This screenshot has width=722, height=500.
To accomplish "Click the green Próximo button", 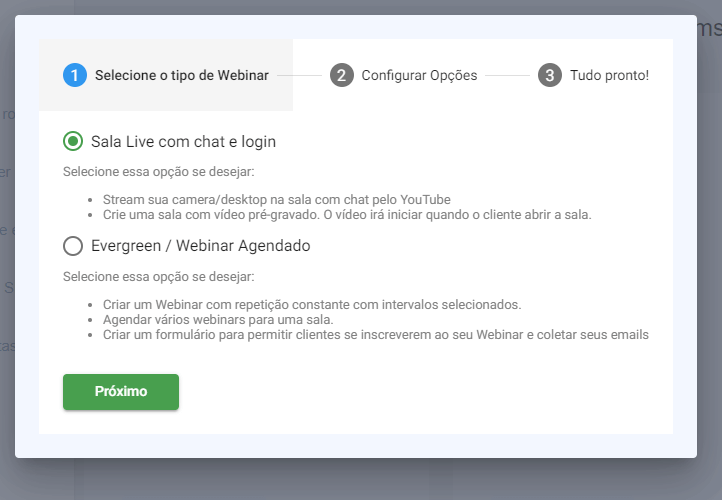I will point(121,392).
